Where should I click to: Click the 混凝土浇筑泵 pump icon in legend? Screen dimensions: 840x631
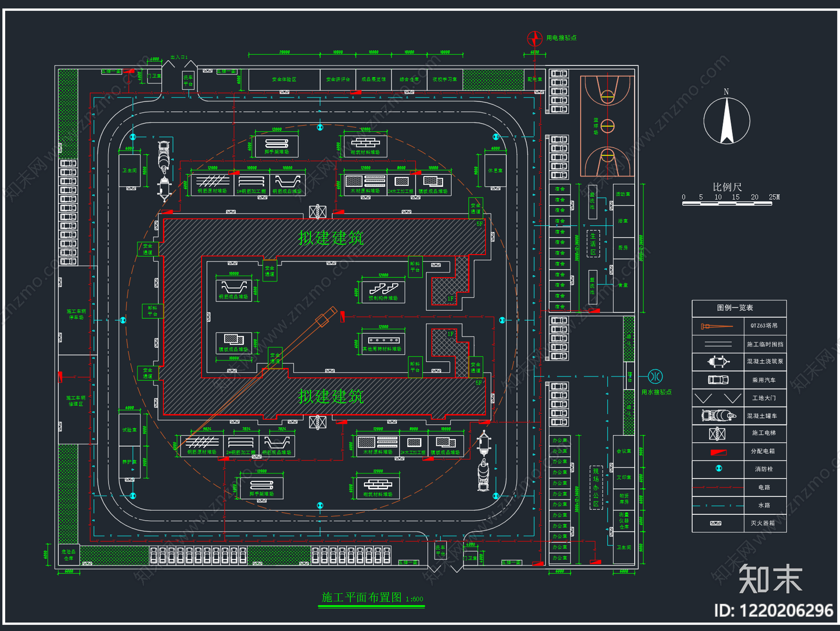pos(718,362)
